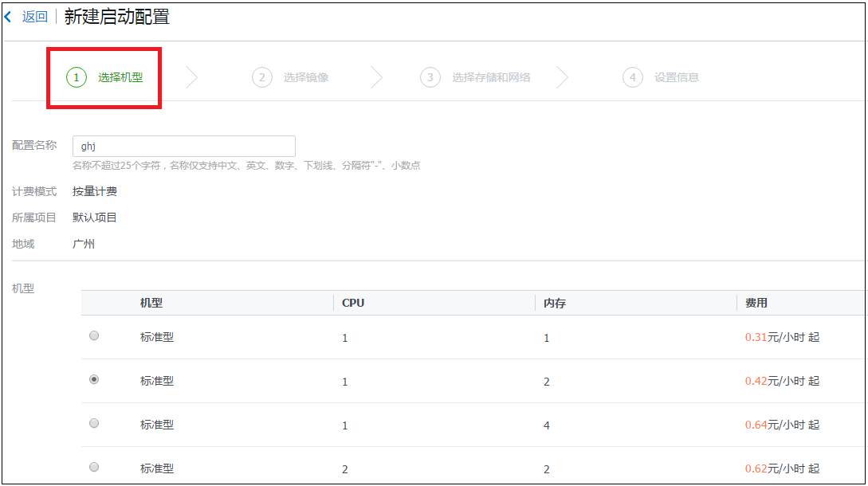Image resolution: width=868 pixels, height=486 pixels.
Task: Select step 1 选择机型 tab
Action: click(104, 77)
